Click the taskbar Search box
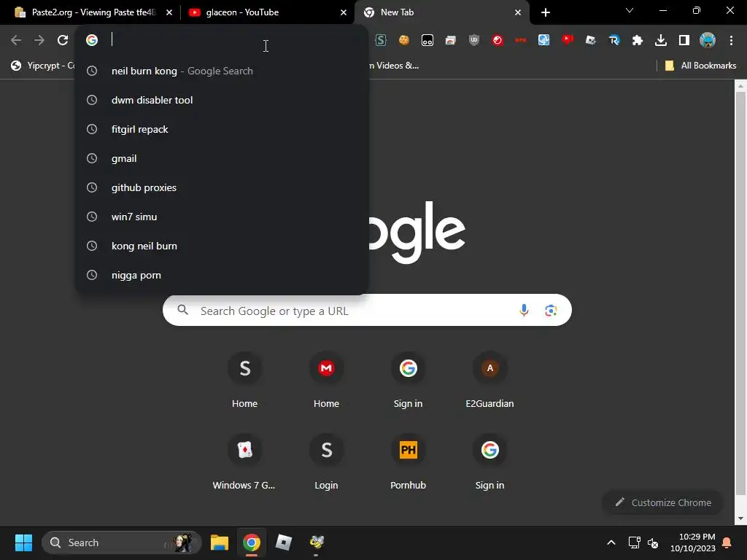This screenshot has width=747, height=560. [122, 542]
